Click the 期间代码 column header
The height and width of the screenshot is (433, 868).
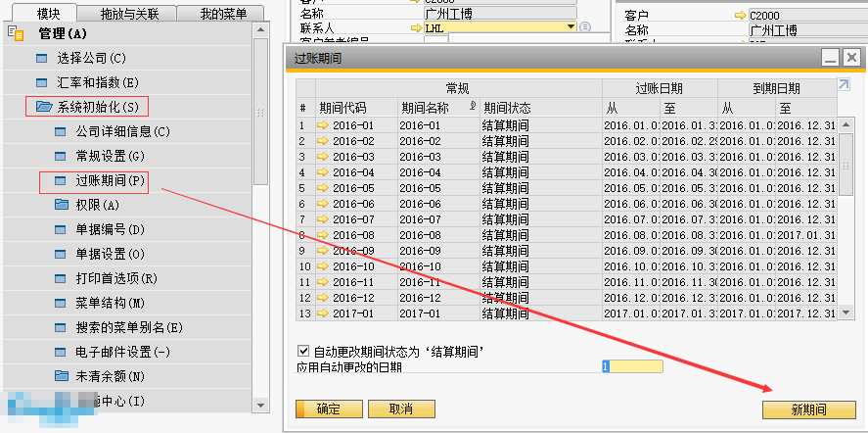click(356, 107)
